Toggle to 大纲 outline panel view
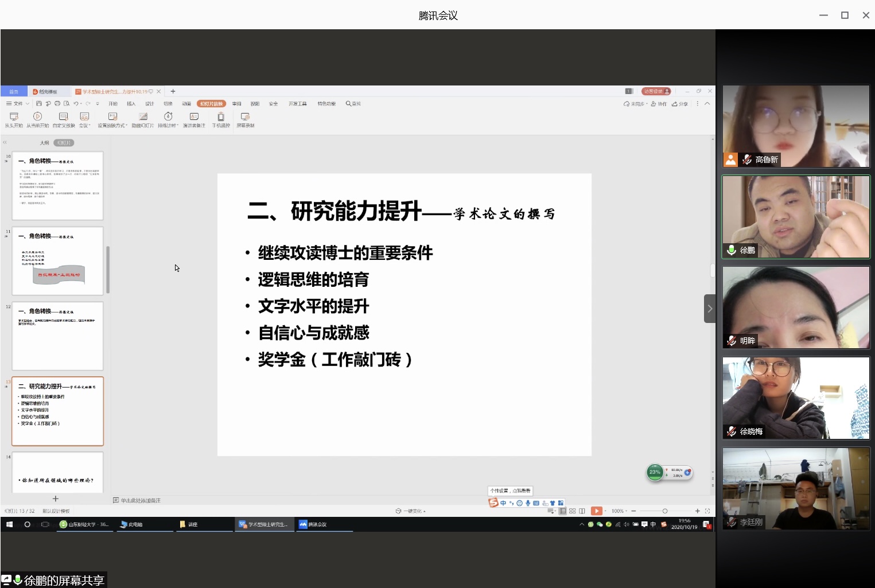 point(44,143)
